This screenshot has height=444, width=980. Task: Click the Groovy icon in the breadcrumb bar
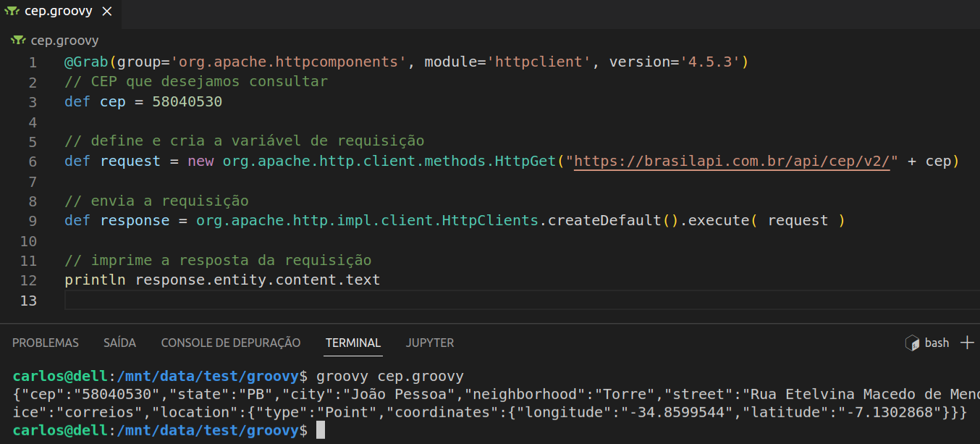point(17,40)
